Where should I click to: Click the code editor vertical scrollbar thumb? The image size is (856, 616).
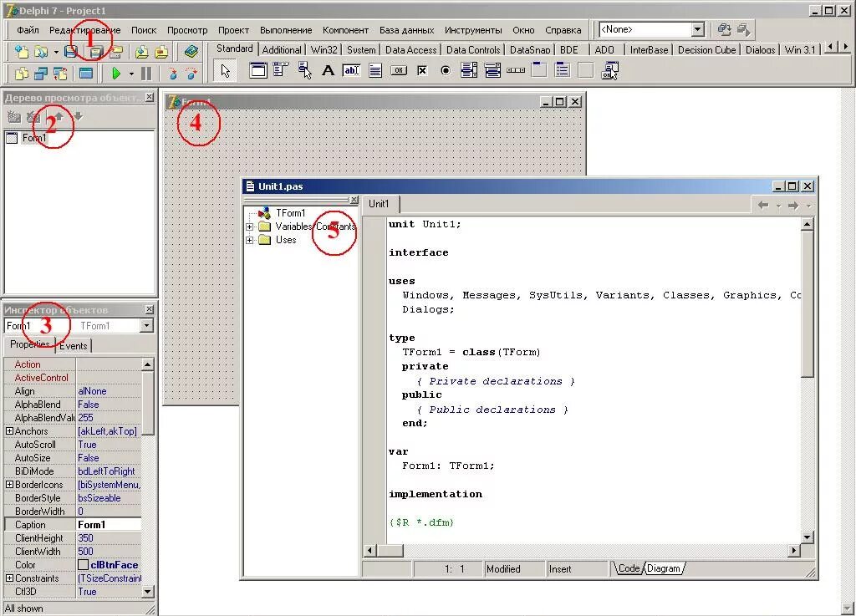tap(808, 303)
